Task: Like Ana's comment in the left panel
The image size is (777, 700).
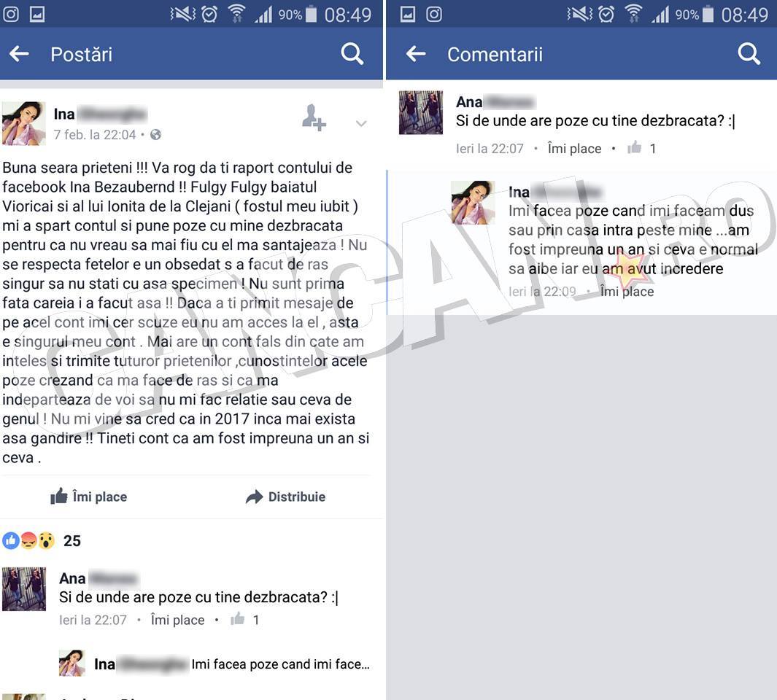Action: [x=177, y=620]
